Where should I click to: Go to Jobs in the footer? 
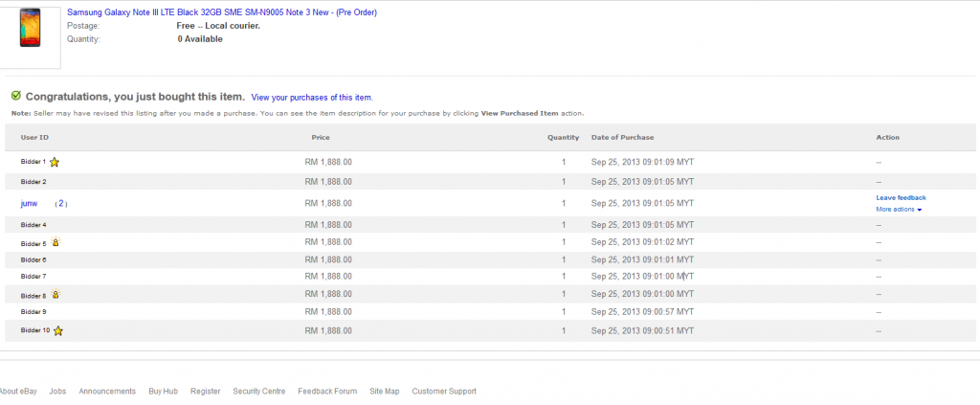point(57,392)
